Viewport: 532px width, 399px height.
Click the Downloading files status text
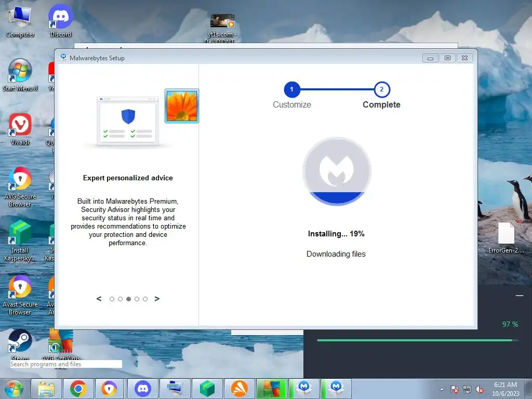[x=336, y=254]
